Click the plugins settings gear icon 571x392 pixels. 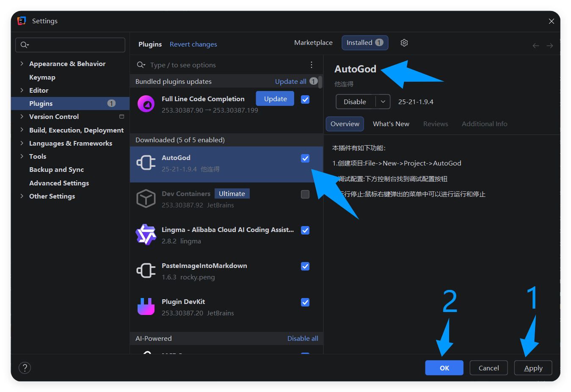click(x=404, y=43)
